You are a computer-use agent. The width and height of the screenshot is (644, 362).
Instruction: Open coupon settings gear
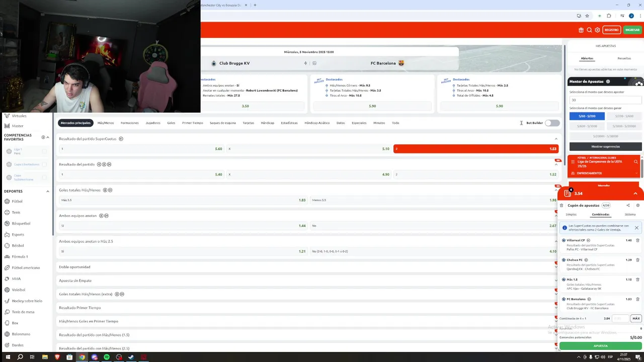coord(638,205)
